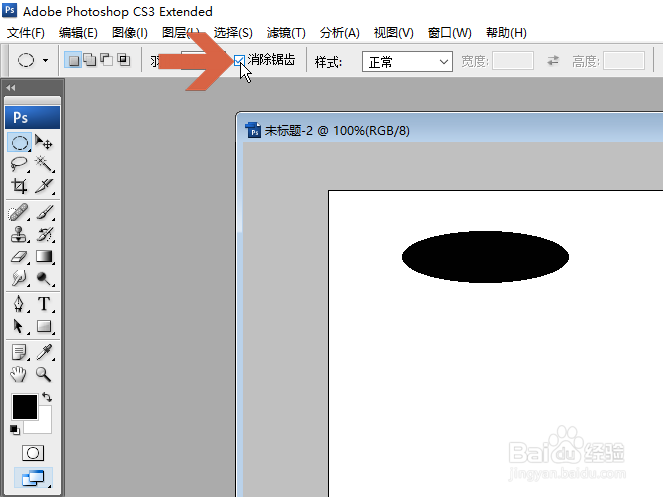Select the Notes tool
The height and width of the screenshot is (497, 663).
click(x=19, y=352)
